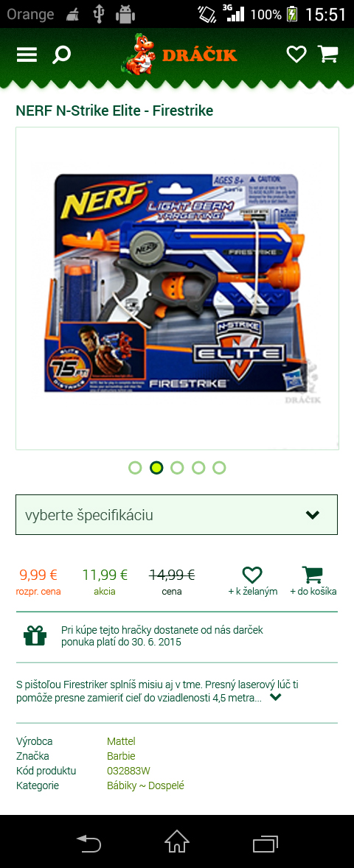Open the 'vyberte špecifikáciu' dropdown
354x868 pixels.
[176, 515]
